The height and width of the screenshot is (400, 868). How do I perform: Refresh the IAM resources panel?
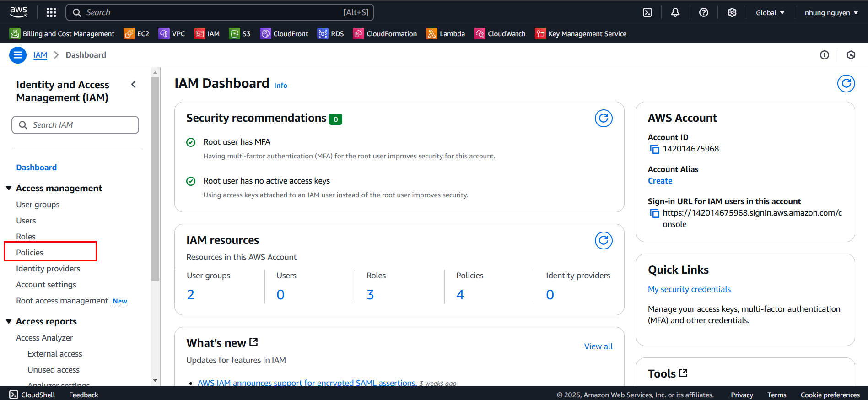click(x=604, y=240)
